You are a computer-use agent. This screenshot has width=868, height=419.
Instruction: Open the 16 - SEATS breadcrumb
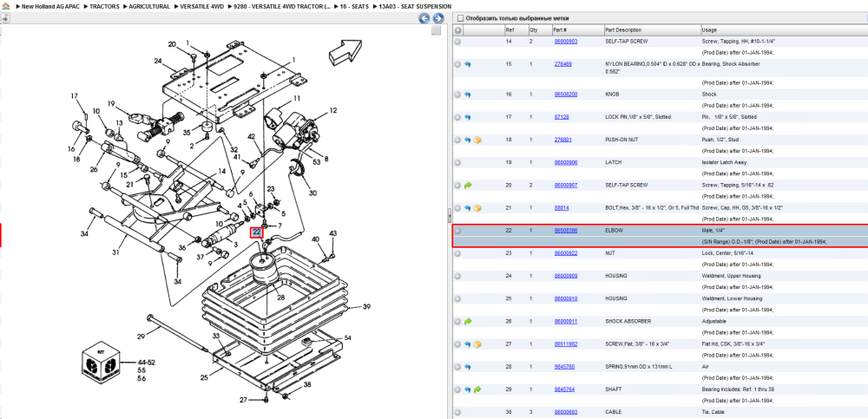pyautogui.click(x=354, y=7)
